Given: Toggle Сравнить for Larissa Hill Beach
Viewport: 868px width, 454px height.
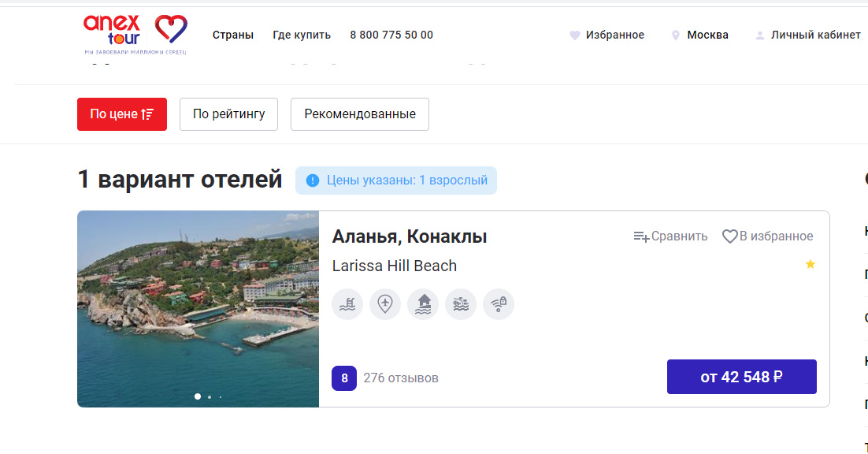Looking at the screenshot, I should coord(670,236).
